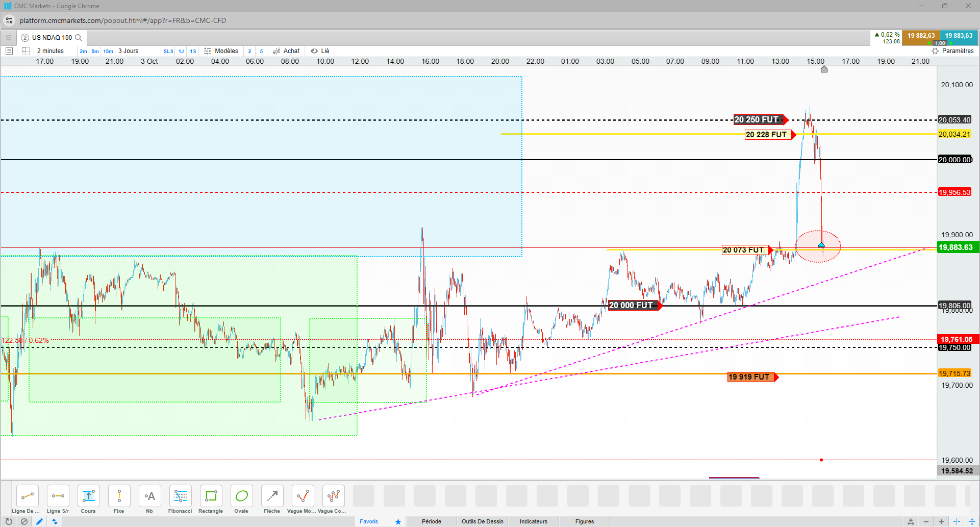Screen dimensions: 980x527
Task: Switch to the Indicateurs tab
Action: [x=534, y=521]
